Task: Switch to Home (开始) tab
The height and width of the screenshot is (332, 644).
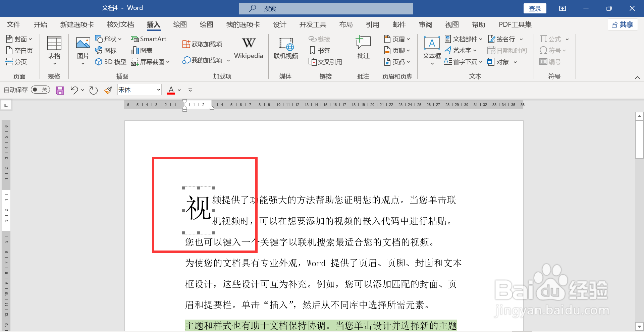Action: tap(40, 25)
